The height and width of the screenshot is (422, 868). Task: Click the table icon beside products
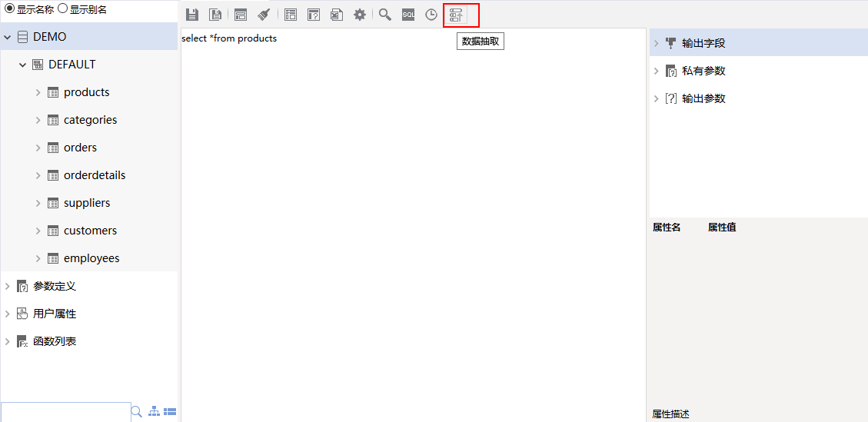pyautogui.click(x=53, y=92)
